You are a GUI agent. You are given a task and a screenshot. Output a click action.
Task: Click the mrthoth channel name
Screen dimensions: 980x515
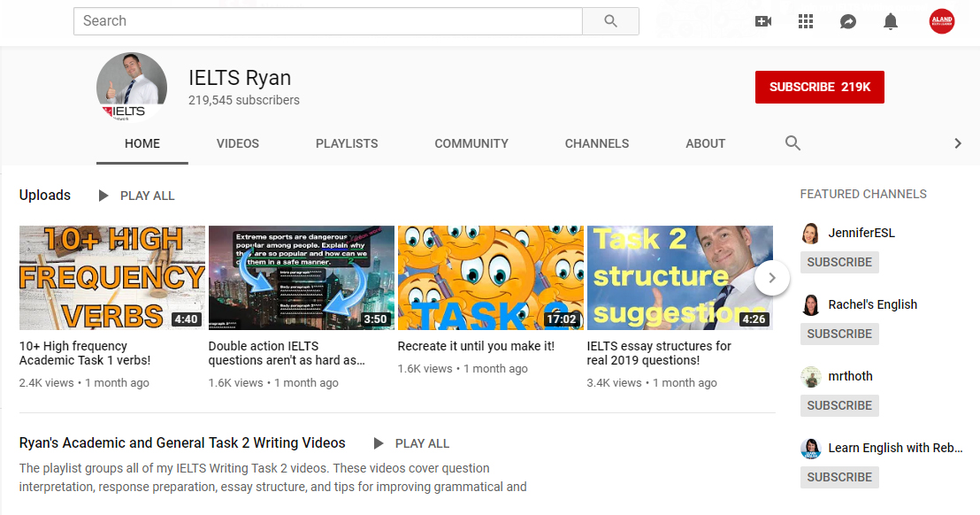tap(850, 376)
